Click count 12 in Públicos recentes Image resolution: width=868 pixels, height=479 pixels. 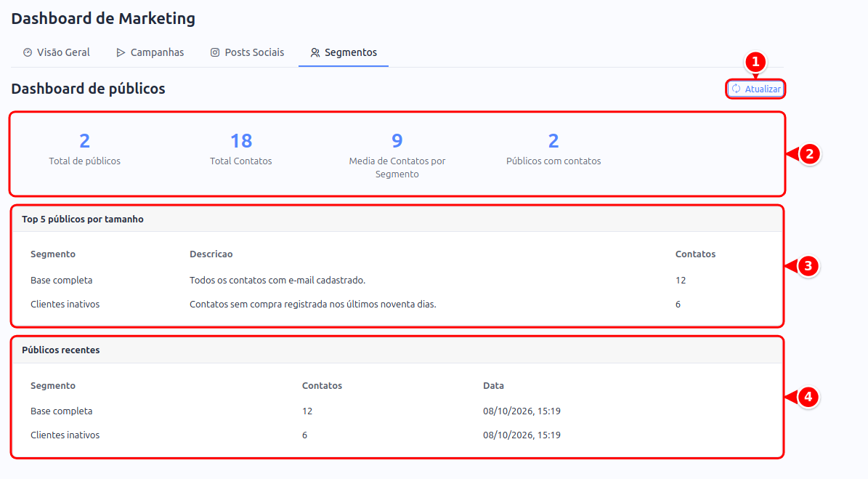click(x=307, y=411)
